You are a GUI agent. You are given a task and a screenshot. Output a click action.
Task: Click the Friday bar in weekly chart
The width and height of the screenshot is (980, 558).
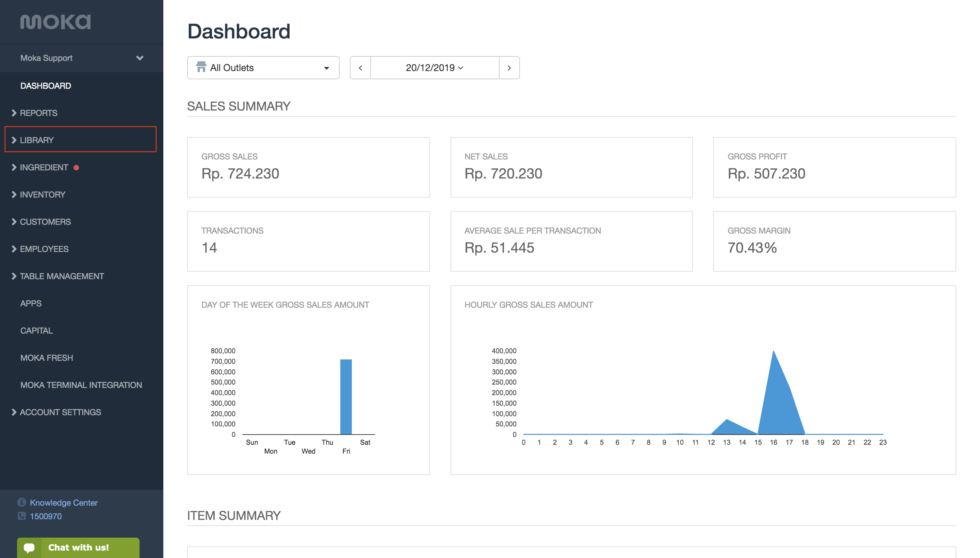(x=346, y=397)
